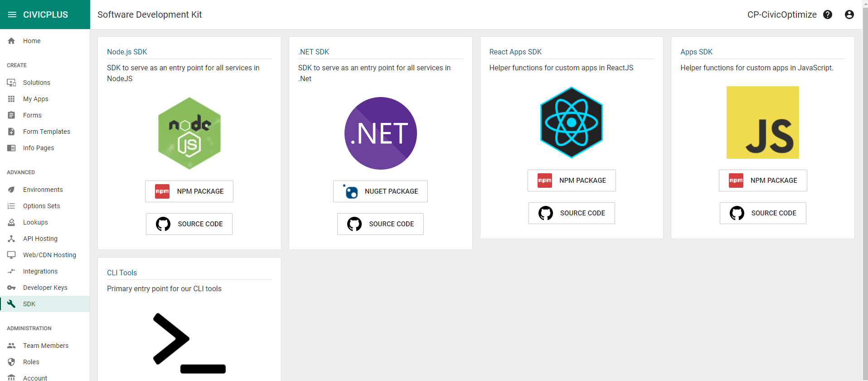The height and width of the screenshot is (381, 868).
Task: Click the My Apps grid icon
Action: 11,99
